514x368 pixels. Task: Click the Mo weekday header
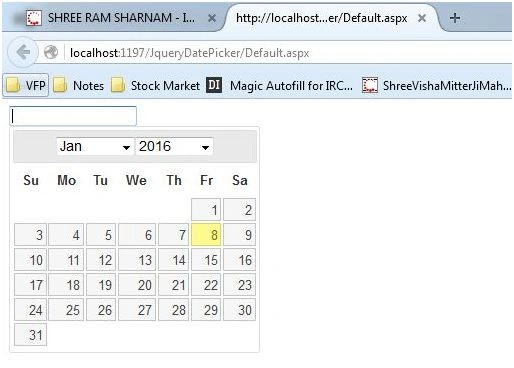click(67, 180)
